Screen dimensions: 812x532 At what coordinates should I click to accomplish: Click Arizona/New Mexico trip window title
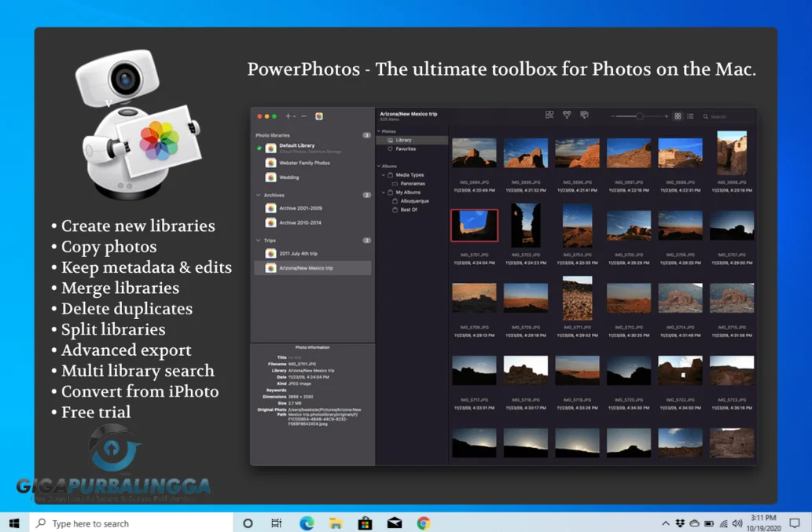[x=409, y=114]
